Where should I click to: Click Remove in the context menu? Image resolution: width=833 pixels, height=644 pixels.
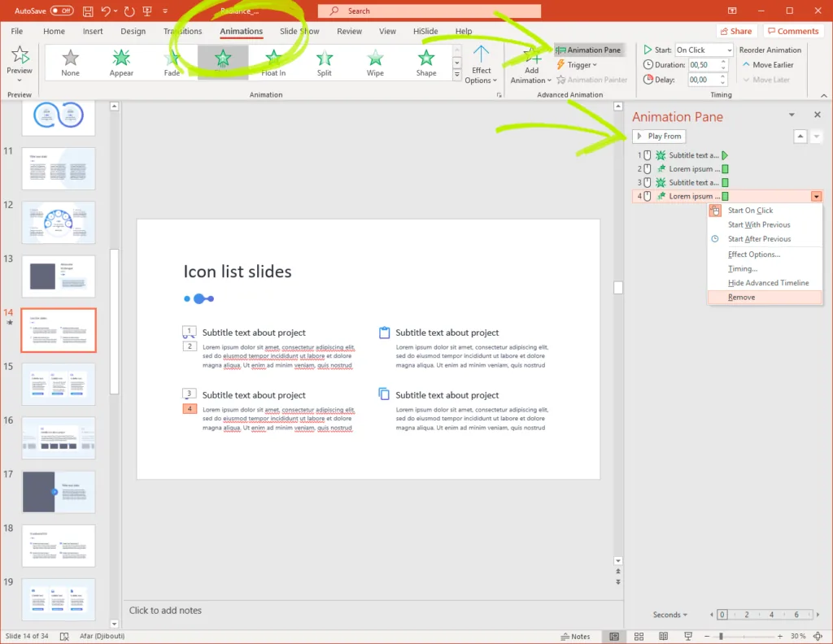click(765, 298)
